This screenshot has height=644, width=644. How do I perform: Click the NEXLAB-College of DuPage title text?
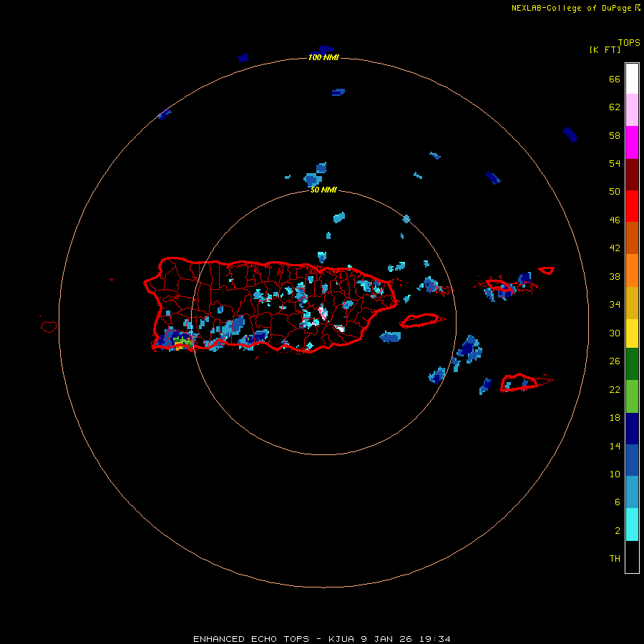click(x=572, y=8)
